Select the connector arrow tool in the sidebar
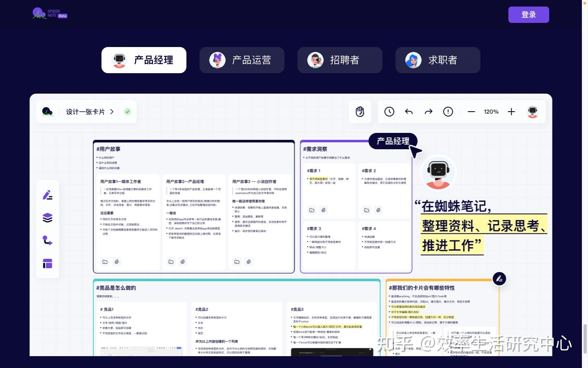This screenshot has width=588, height=368. point(47,240)
